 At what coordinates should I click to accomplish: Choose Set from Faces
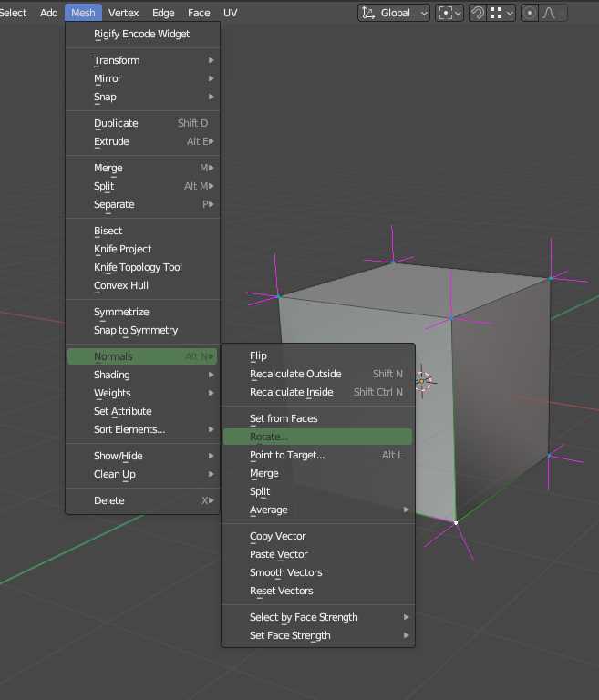tap(318, 418)
